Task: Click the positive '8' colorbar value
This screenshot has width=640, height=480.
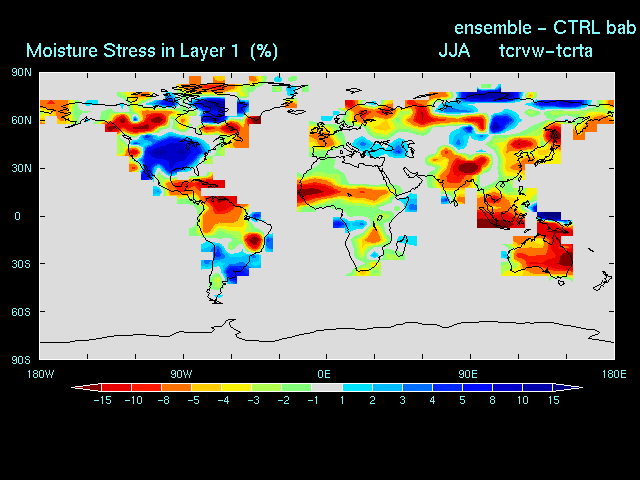Action: (493, 400)
